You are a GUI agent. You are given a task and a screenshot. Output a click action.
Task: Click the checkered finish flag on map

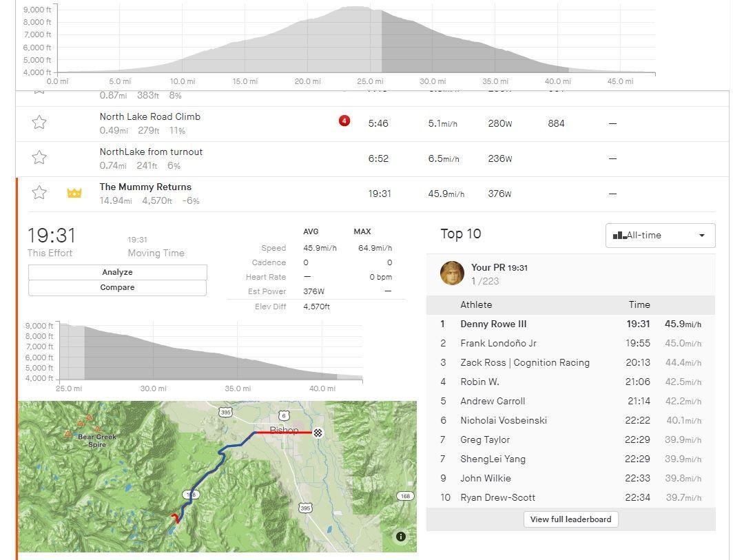tap(318, 433)
